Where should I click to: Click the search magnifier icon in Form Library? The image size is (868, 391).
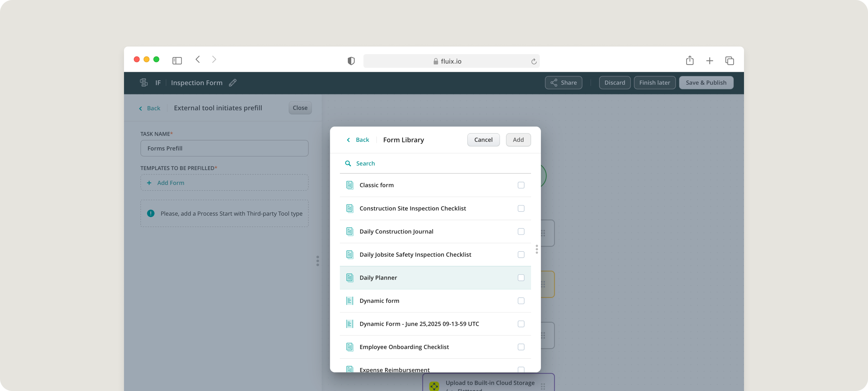point(348,163)
